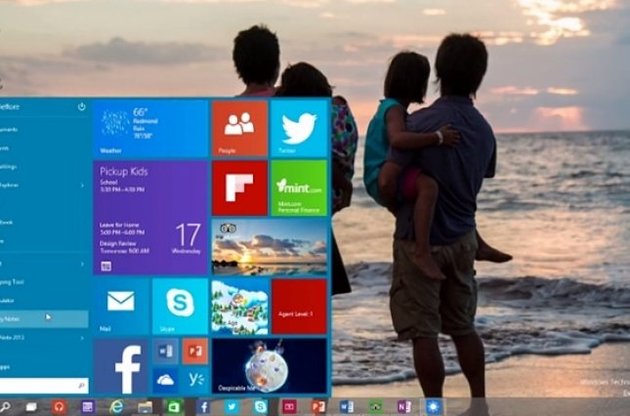The image size is (630, 416).
Task: Open the People tile
Action: coord(240,128)
